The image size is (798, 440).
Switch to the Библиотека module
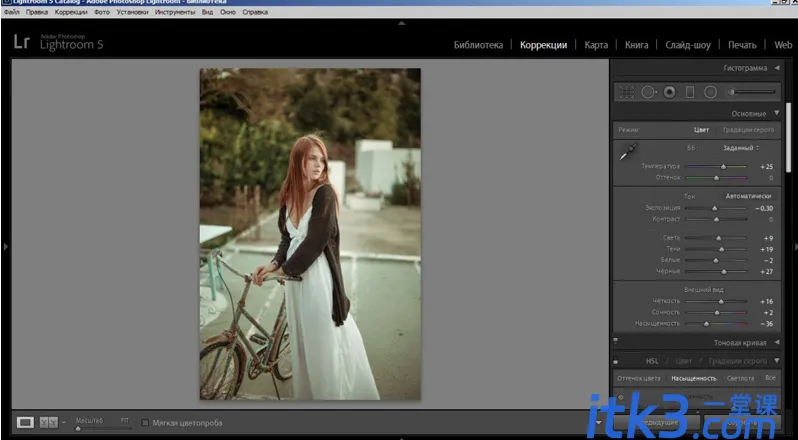pos(478,45)
